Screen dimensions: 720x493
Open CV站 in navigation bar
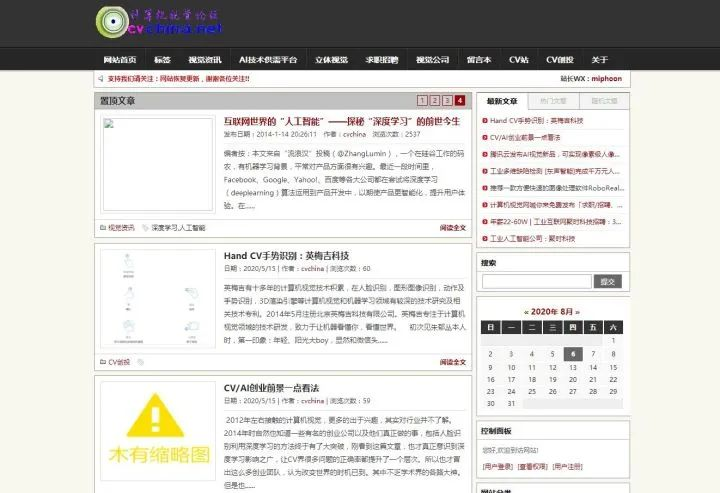[519, 60]
